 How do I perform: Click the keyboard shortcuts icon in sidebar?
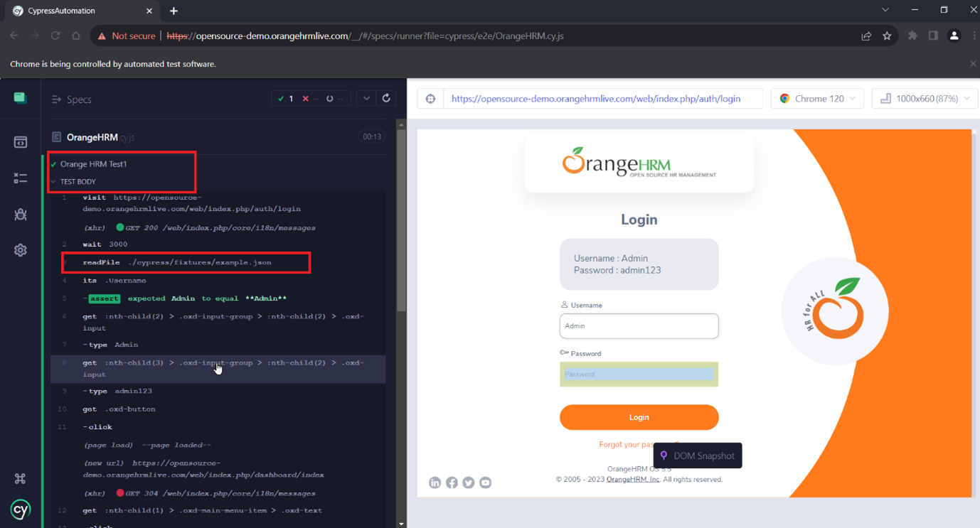tap(21, 479)
